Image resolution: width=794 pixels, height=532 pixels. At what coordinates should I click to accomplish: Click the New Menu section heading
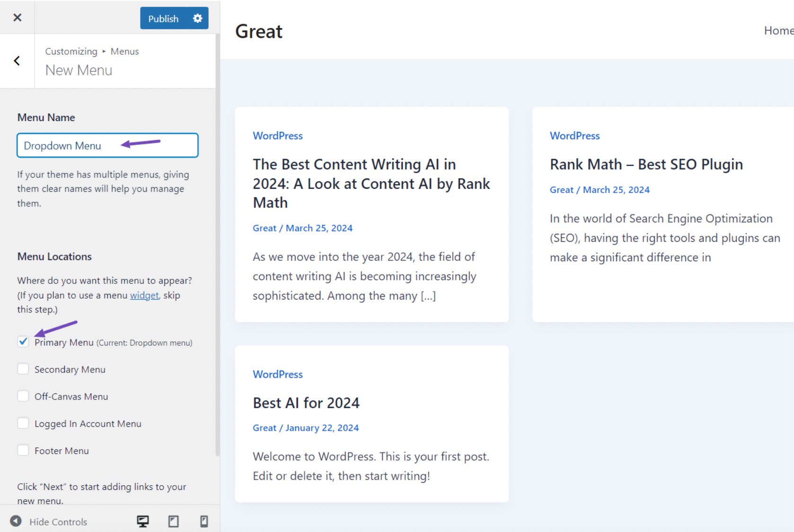pyautogui.click(x=79, y=70)
